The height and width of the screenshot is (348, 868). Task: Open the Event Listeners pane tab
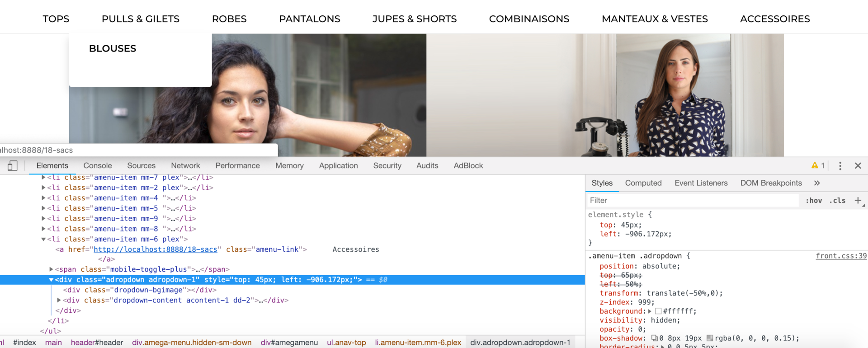(x=701, y=183)
